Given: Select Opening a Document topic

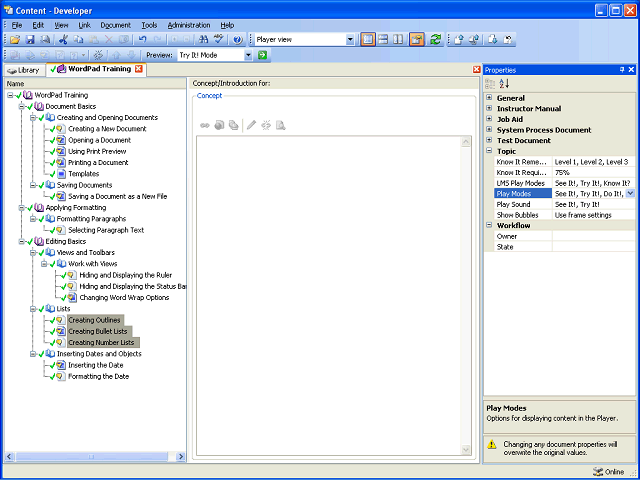Looking at the screenshot, I should click(100, 140).
